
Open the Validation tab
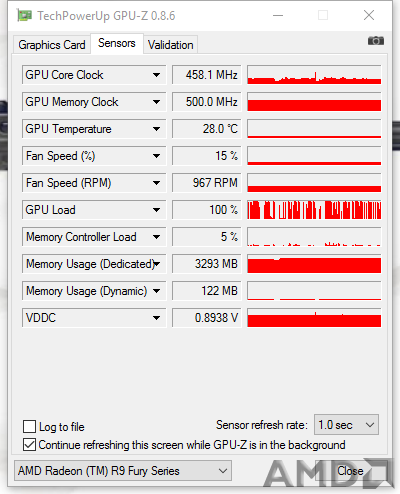171,45
